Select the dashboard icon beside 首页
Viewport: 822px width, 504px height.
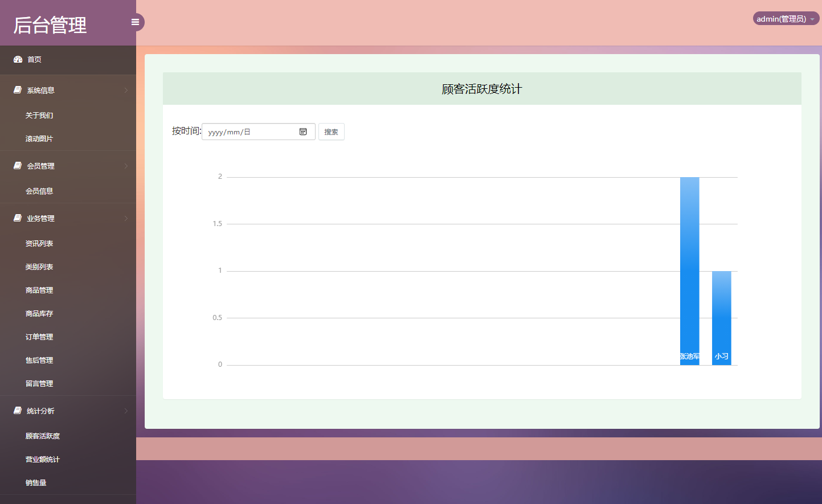17,59
